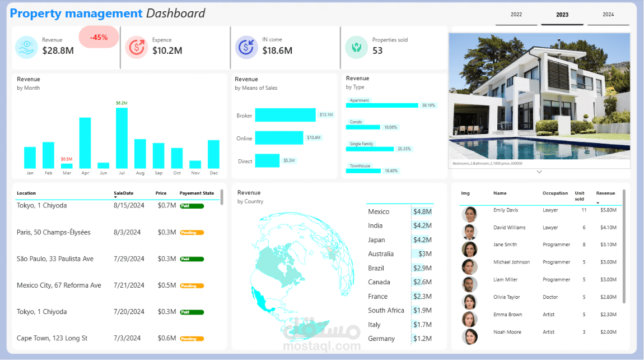The height and width of the screenshot is (360, 644).
Task: Select Mexico in the country list
Action: coord(379,211)
